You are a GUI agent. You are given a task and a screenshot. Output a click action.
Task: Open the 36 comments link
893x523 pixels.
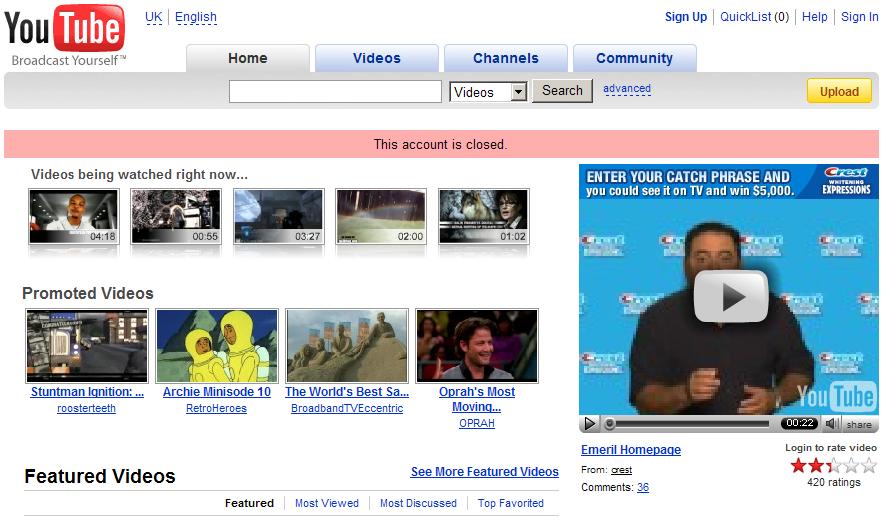(643, 488)
